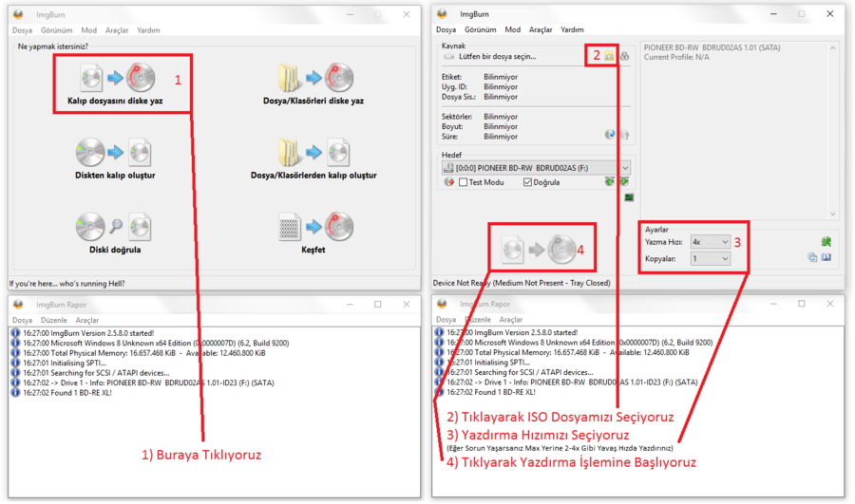
Task: Click the globe icon beside Süre
Action: coord(610,135)
